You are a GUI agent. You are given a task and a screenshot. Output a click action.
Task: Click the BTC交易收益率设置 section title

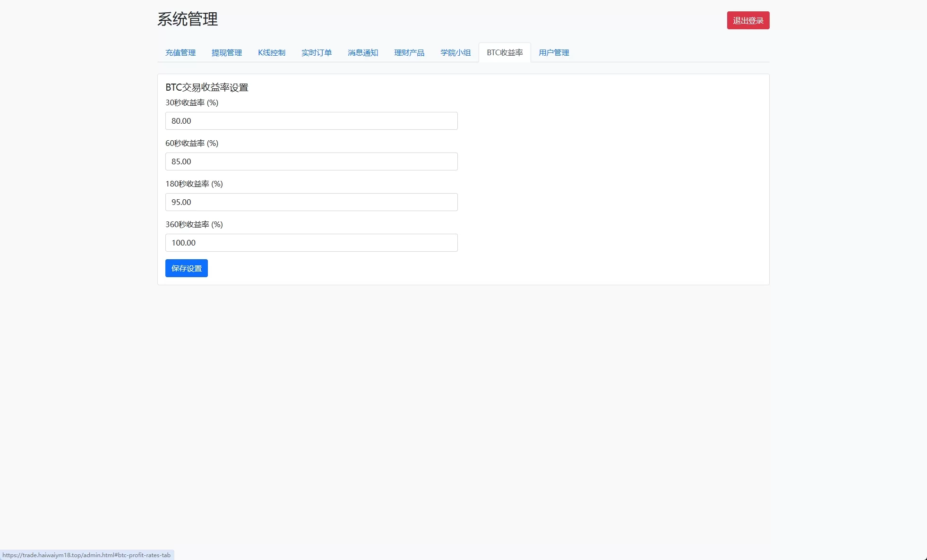[x=207, y=87]
